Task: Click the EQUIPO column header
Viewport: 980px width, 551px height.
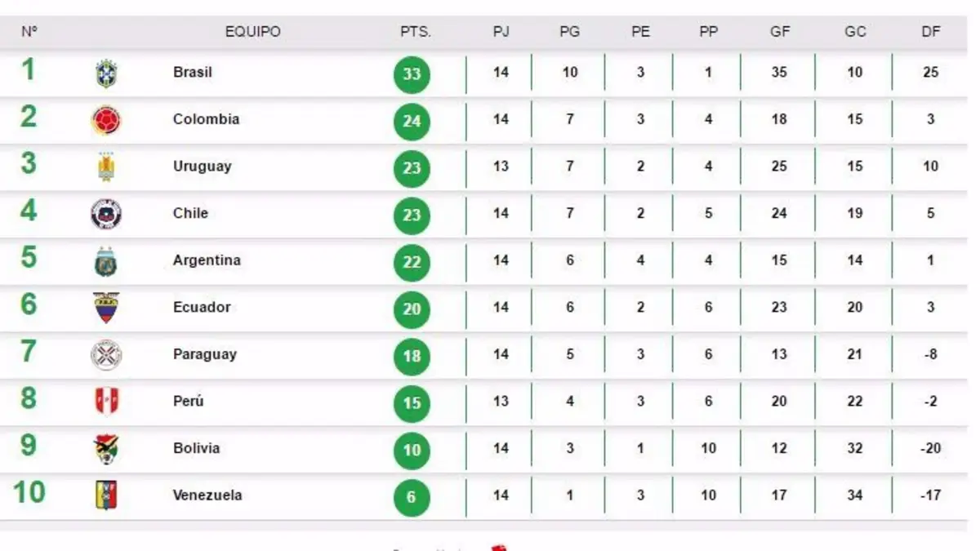Action: tap(253, 32)
